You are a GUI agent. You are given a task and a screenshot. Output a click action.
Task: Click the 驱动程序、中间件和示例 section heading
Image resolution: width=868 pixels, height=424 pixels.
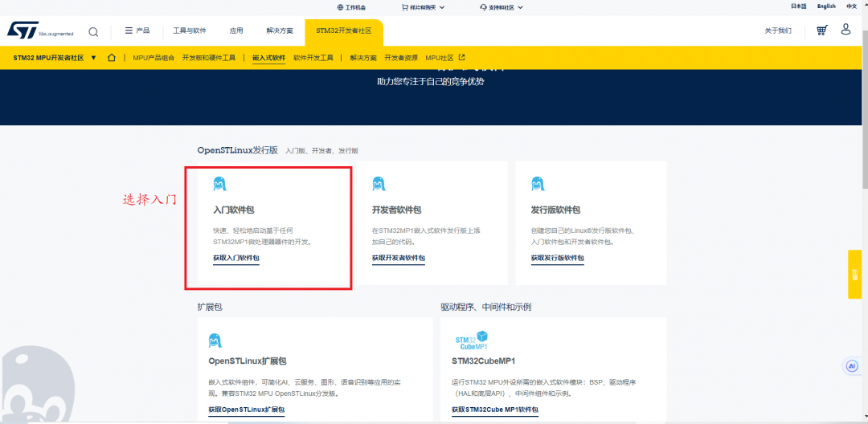[x=486, y=307]
